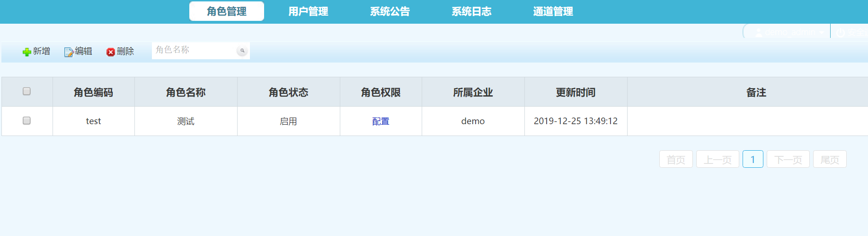Click the 上一页 previous page button
Screen dimensions: 868x236
click(717, 159)
